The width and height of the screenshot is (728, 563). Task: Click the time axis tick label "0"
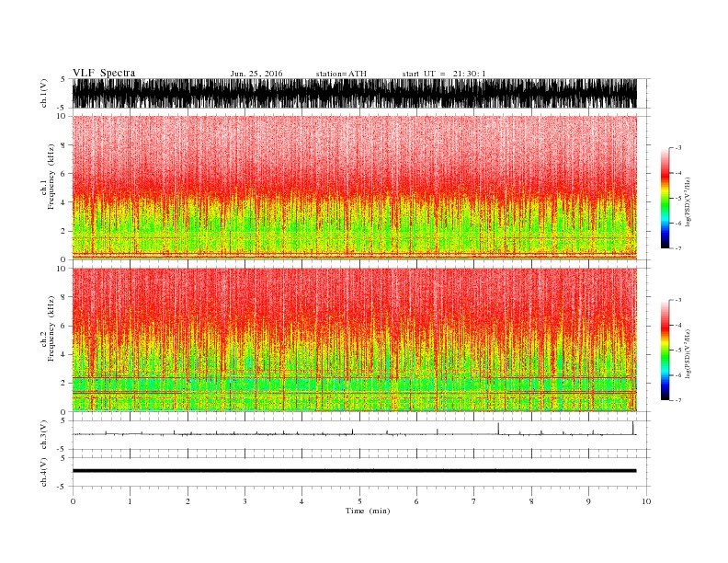[x=73, y=501]
